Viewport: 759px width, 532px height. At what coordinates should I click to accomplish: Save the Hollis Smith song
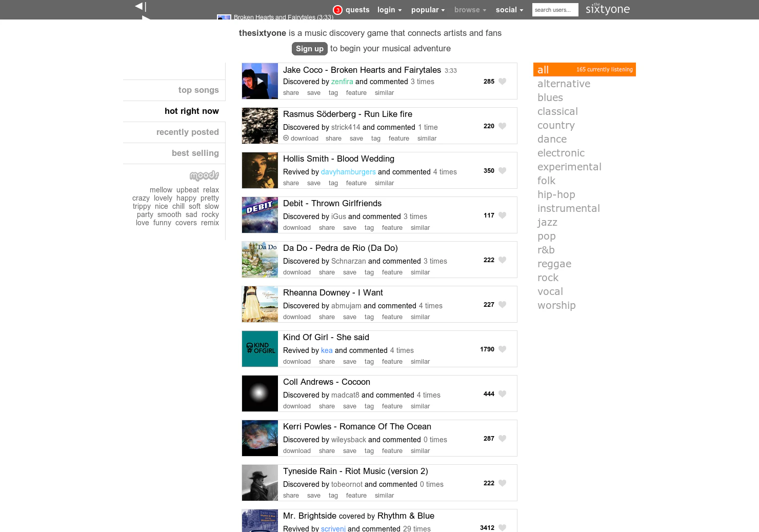[x=314, y=183]
